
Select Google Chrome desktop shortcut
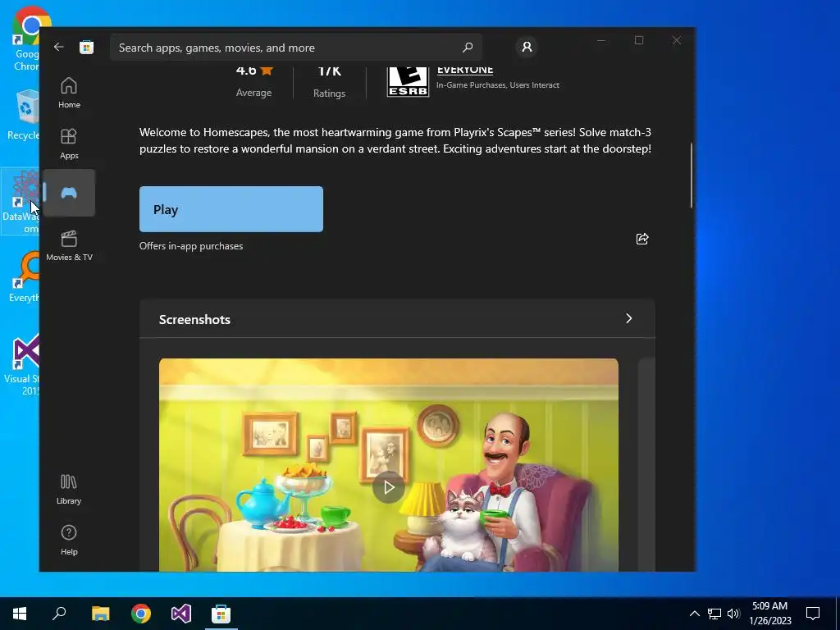click(25, 39)
